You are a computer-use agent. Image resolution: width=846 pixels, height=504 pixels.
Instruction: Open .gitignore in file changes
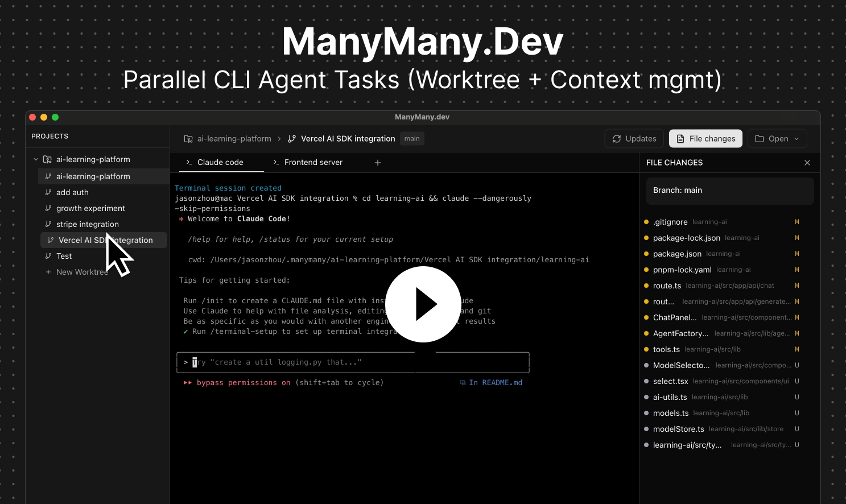tap(723, 222)
